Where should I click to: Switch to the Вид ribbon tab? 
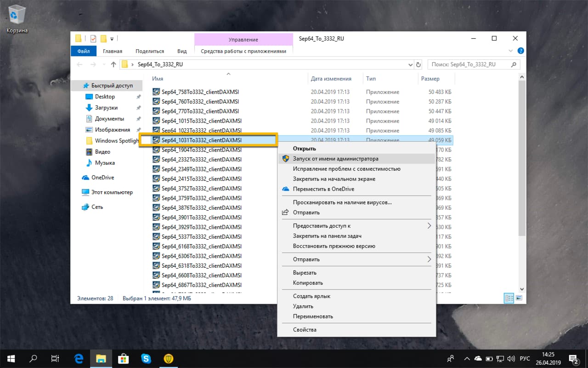pos(182,51)
